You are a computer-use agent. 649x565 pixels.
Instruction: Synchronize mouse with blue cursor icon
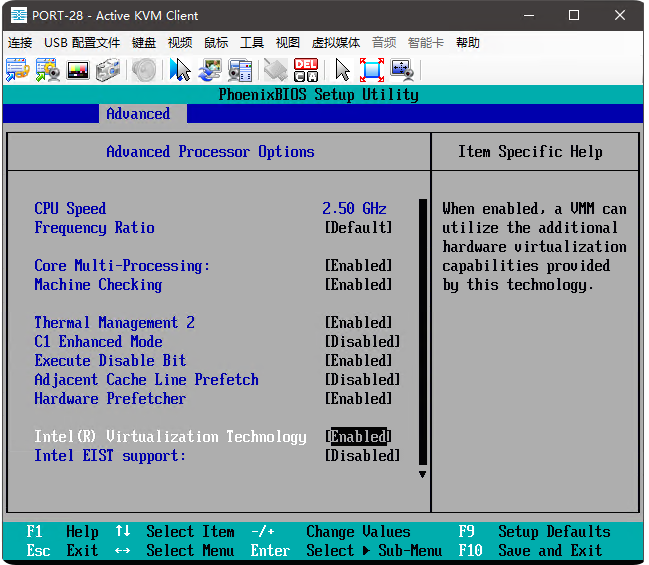[180, 70]
